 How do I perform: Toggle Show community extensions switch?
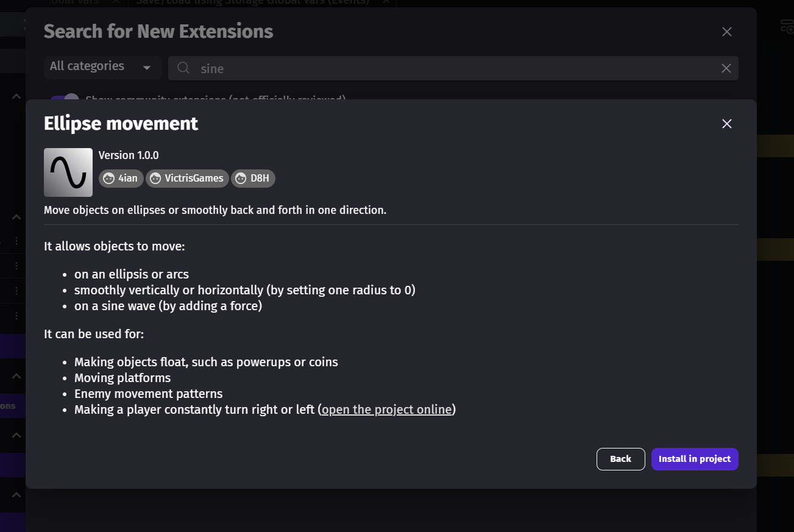click(x=65, y=99)
